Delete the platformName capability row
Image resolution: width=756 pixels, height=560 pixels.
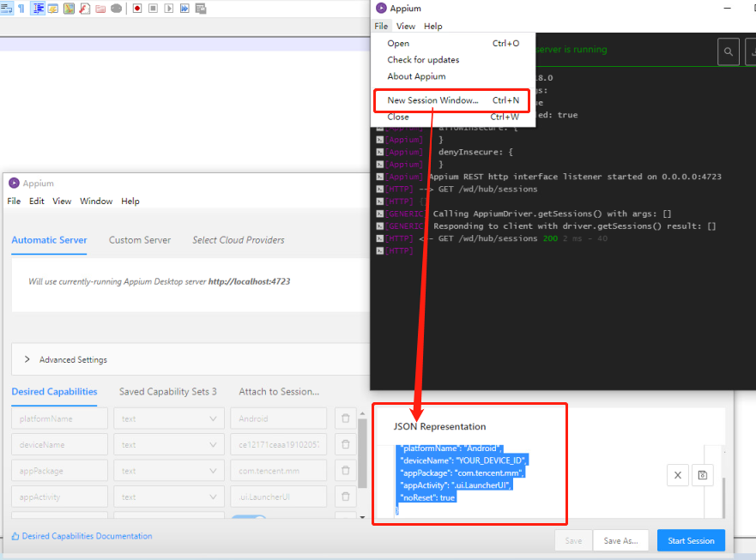click(x=346, y=418)
